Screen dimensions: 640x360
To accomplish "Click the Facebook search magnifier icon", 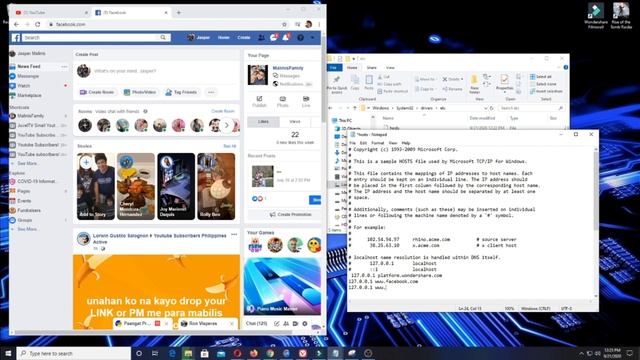I will (x=163, y=38).
